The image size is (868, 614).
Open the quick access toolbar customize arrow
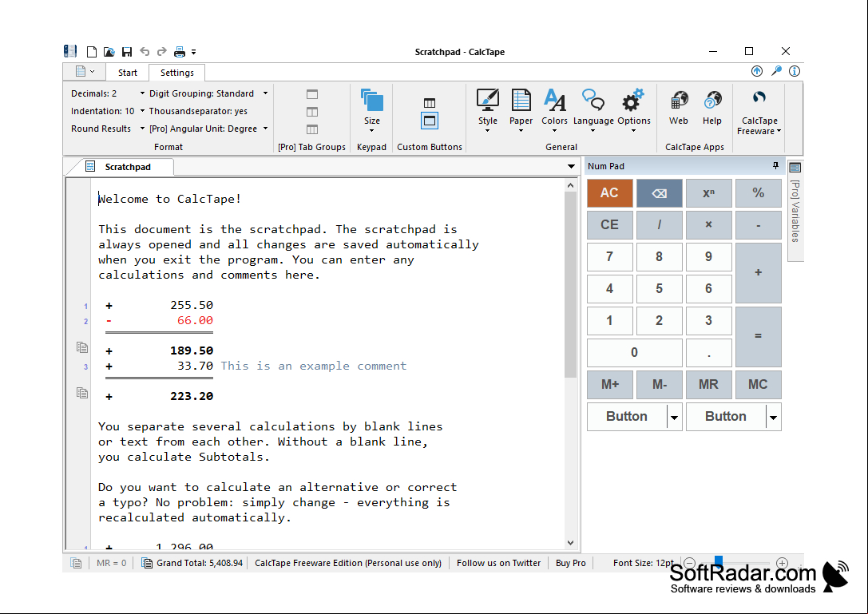coord(194,52)
